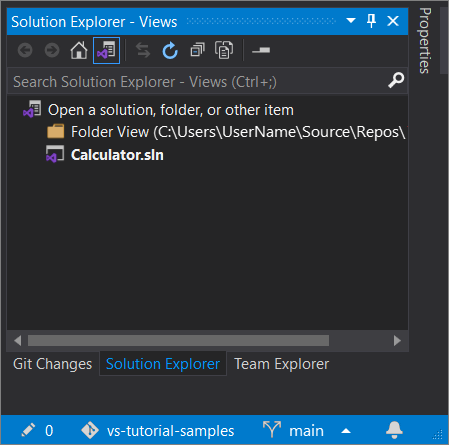Click the Folder View folder icon

coord(56,131)
